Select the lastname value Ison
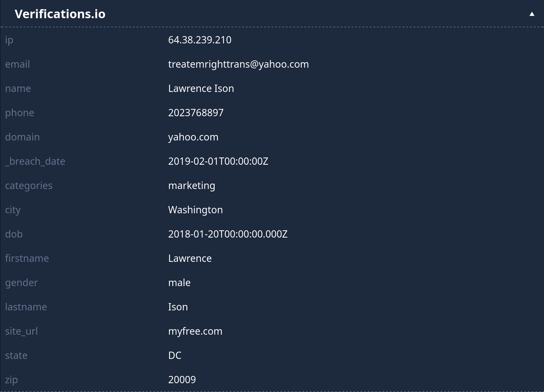544x392 pixels. [x=178, y=307]
